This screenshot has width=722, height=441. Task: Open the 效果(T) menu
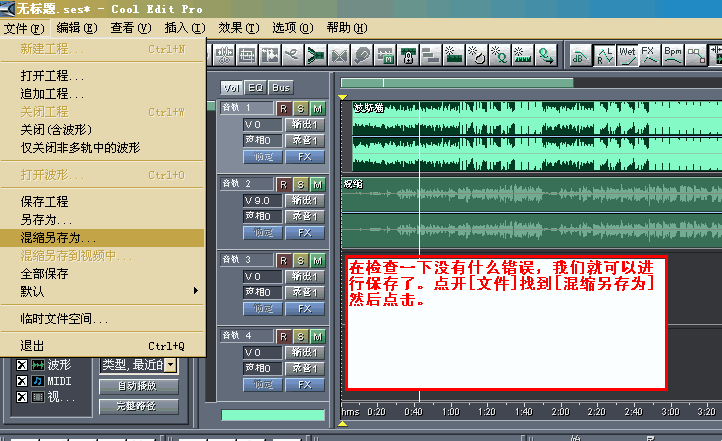pyautogui.click(x=239, y=28)
